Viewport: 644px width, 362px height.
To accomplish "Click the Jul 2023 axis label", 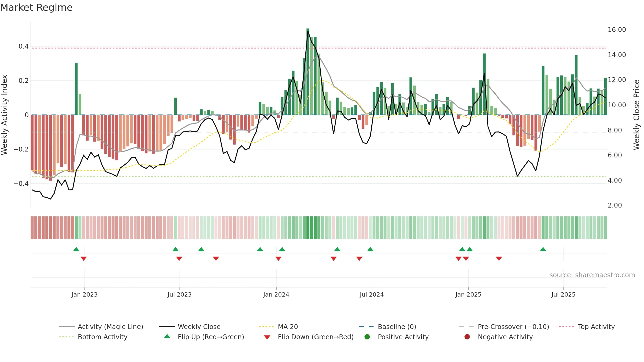I will [x=180, y=294].
